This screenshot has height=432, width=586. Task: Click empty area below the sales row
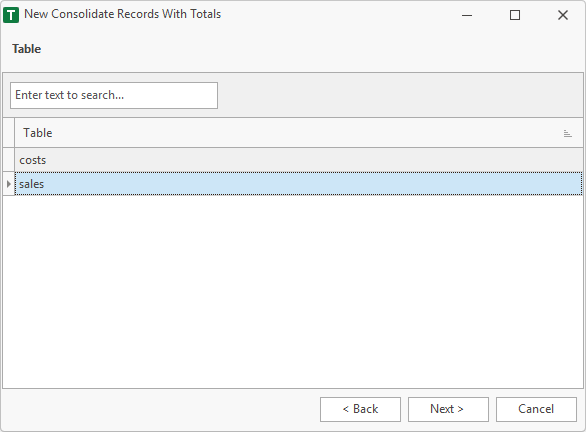(293, 291)
